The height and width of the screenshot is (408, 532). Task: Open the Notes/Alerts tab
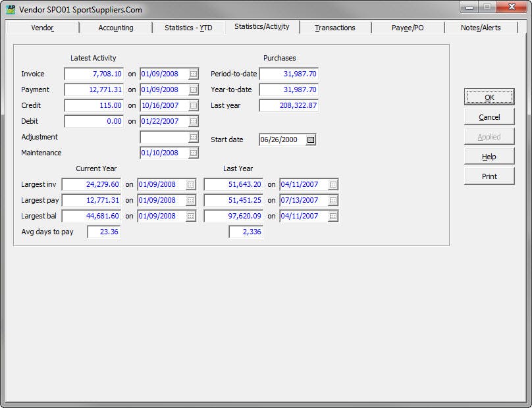coord(481,28)
